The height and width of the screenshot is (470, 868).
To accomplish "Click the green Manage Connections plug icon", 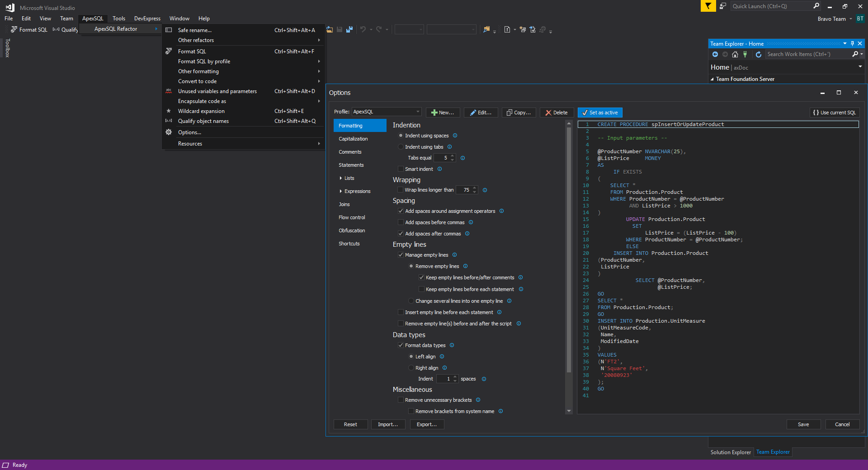I will pyautogui.click(x=745, y=54).
